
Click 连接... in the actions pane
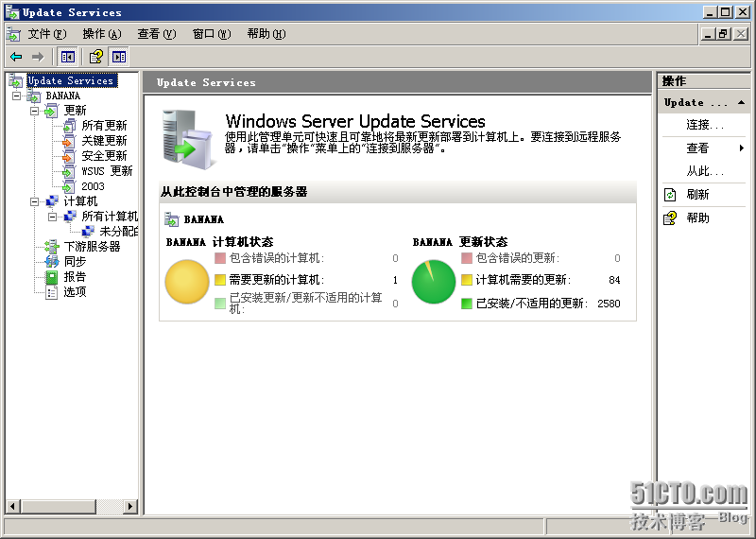705,125
